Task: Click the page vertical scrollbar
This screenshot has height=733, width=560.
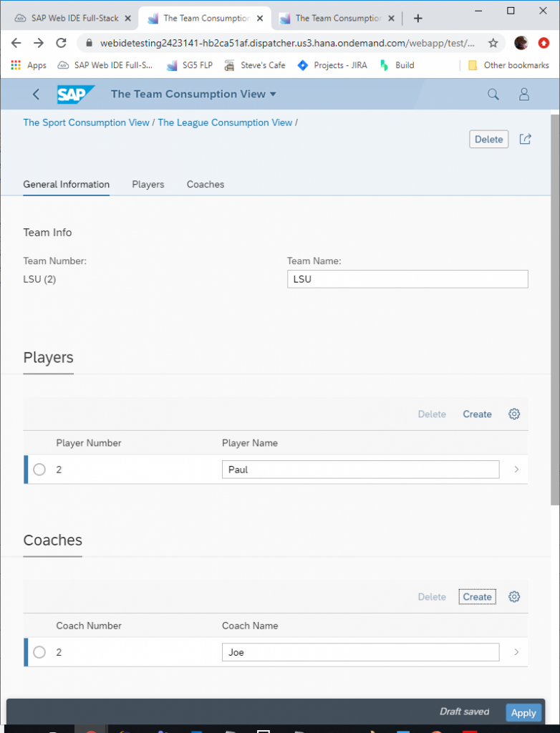Action: point(555,309)
